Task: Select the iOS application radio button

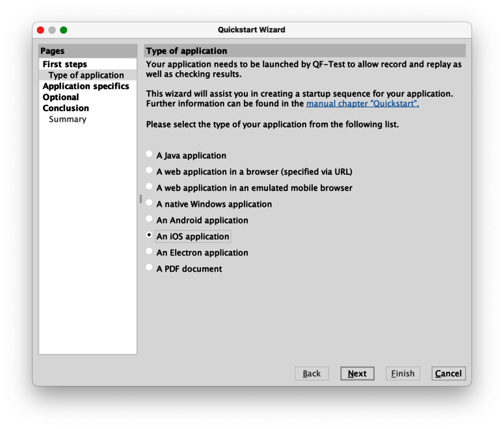Action: click(x=150, y=235)
